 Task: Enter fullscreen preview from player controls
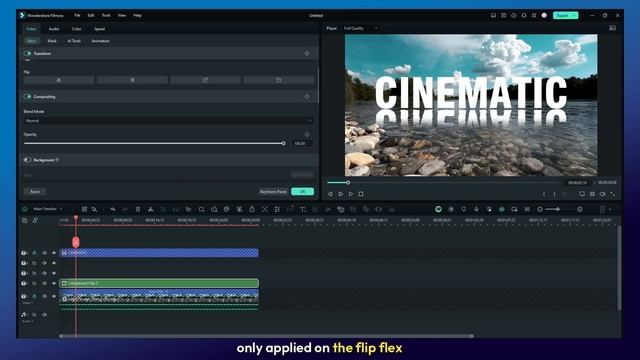point(613,194)
